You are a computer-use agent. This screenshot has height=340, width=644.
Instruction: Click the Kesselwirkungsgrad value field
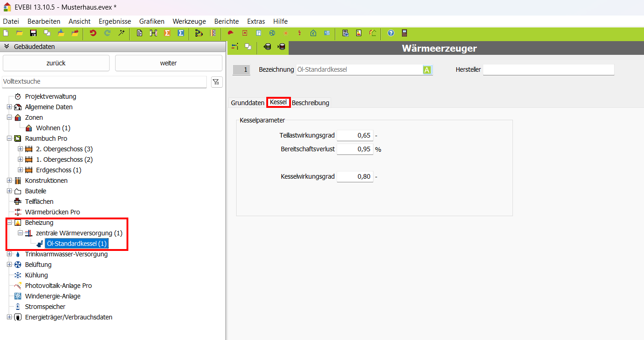tap(355, 177)
